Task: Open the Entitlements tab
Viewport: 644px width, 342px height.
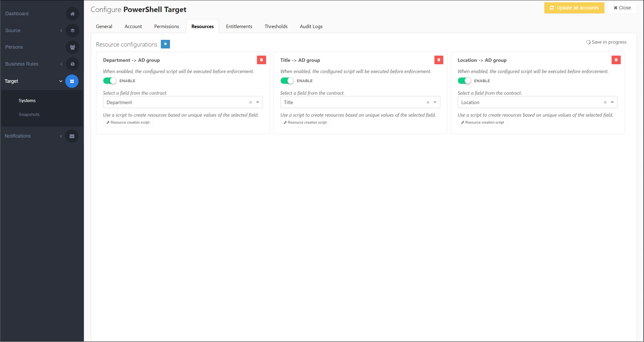Action: (239, 27)
